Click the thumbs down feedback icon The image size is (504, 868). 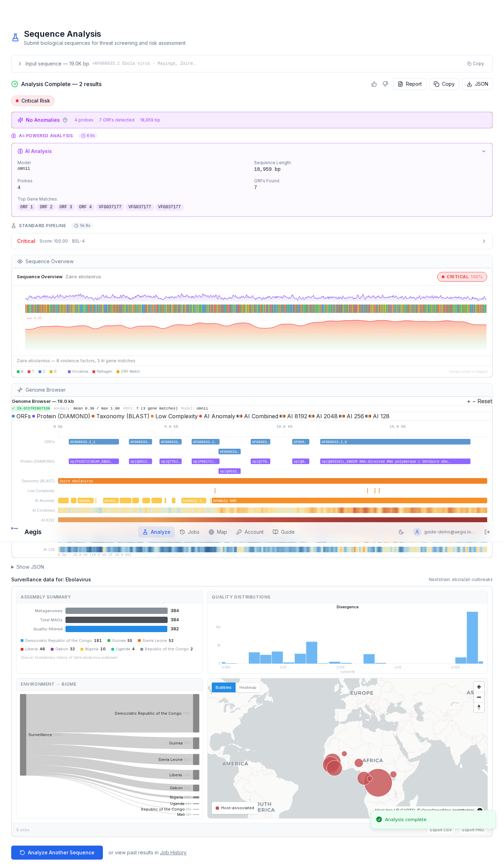tap(385, 84)
